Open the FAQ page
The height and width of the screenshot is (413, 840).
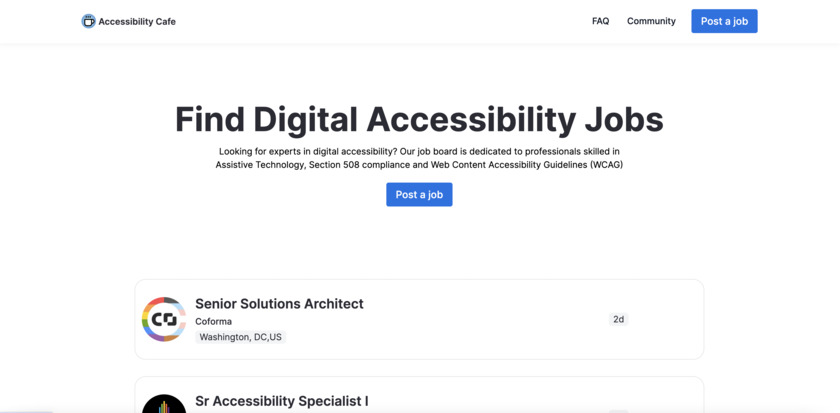pos(600,21)
